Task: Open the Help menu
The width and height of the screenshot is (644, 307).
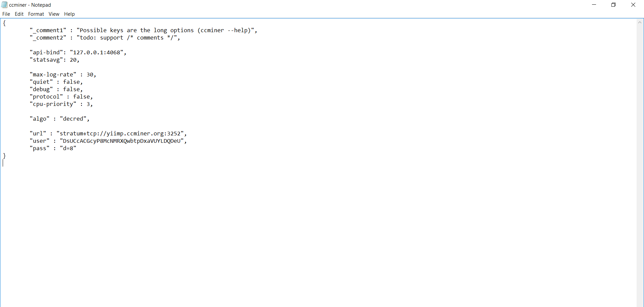Action: (69, 14)
